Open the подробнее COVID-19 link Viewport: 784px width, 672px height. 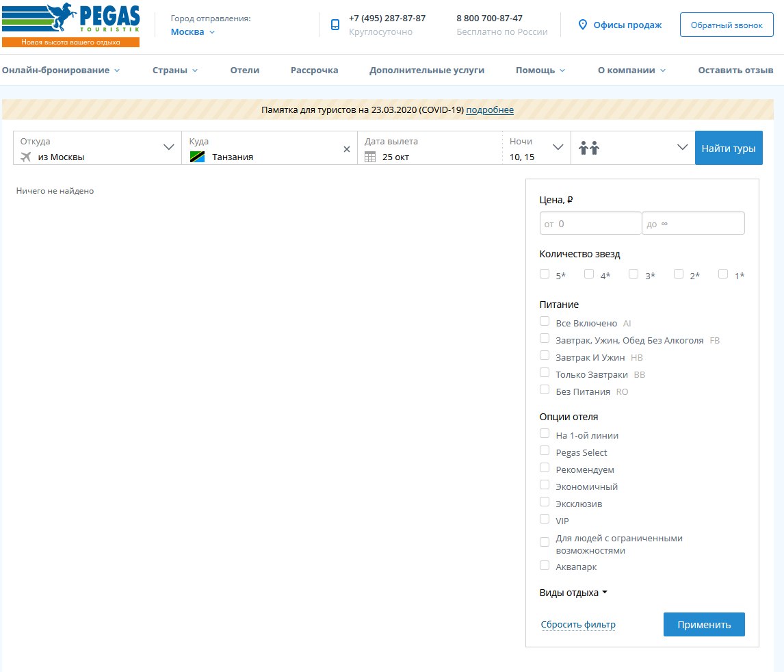[x=490, y=110]
